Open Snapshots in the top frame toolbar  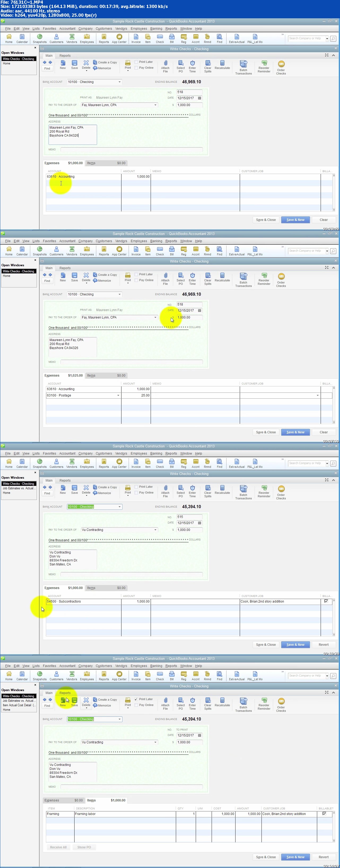40,38
